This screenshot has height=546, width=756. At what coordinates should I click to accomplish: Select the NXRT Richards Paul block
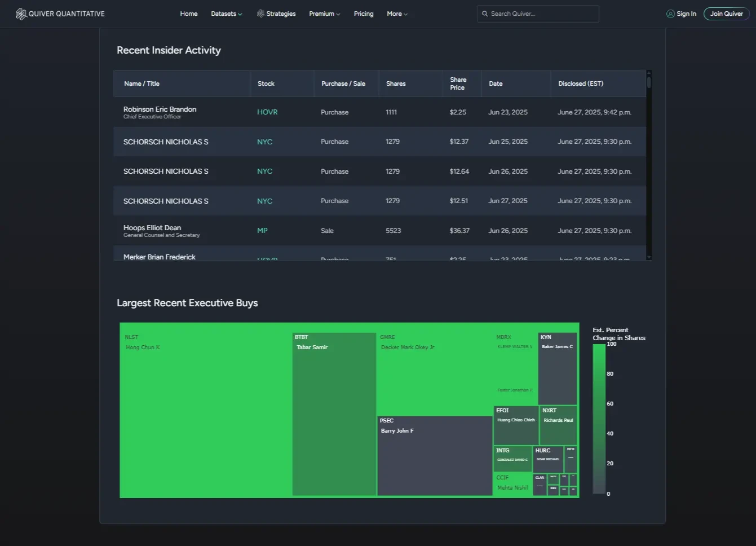click(x=558, y=425)
